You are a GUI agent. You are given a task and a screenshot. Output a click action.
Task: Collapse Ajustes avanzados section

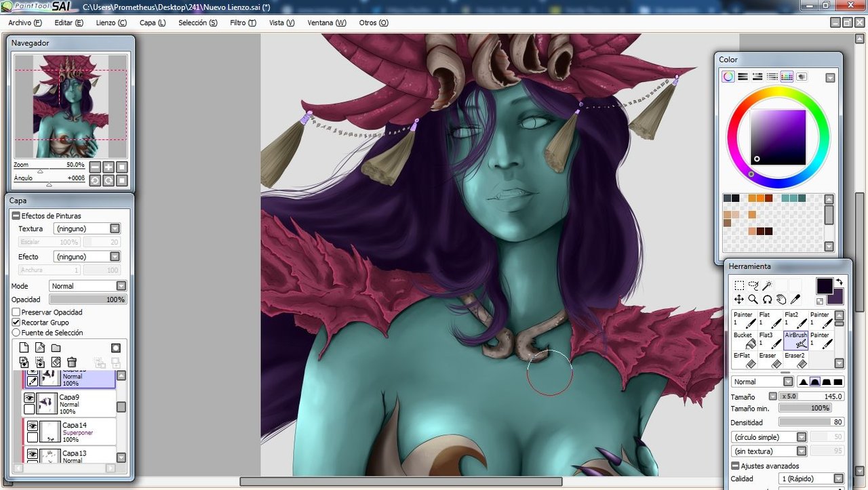(x=735, y=466)
